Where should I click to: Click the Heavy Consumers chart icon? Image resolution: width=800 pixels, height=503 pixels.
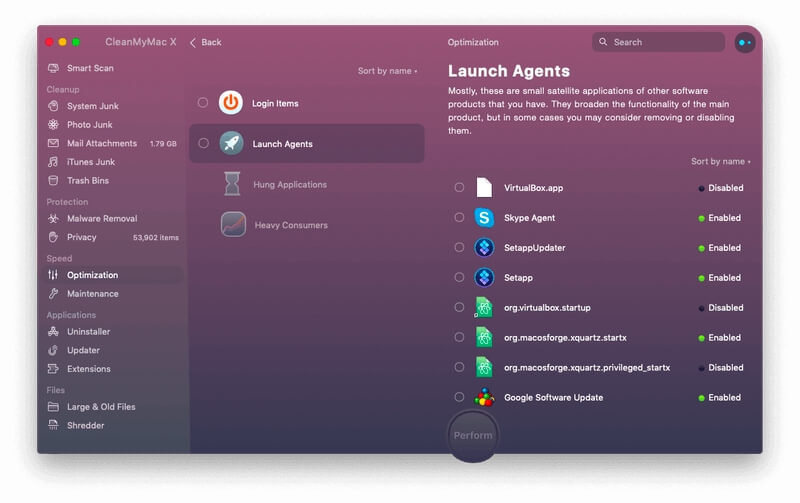click(233, 224)
